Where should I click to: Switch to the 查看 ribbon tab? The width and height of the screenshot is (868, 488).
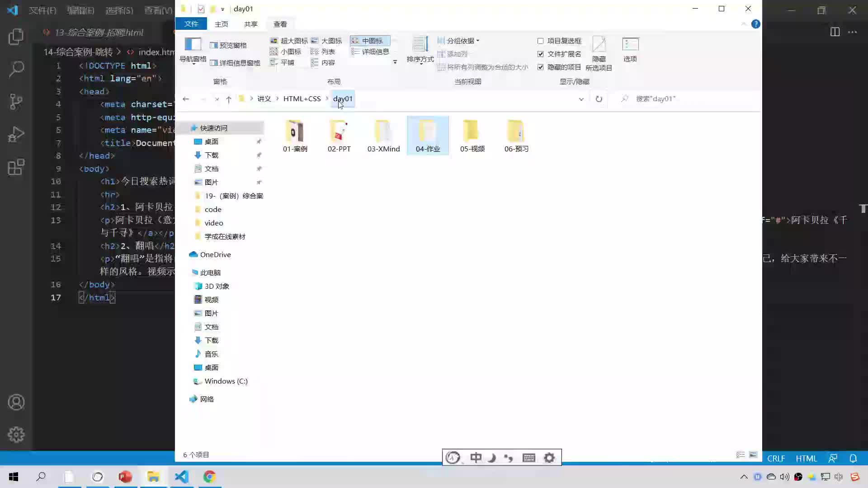(280, 24)
